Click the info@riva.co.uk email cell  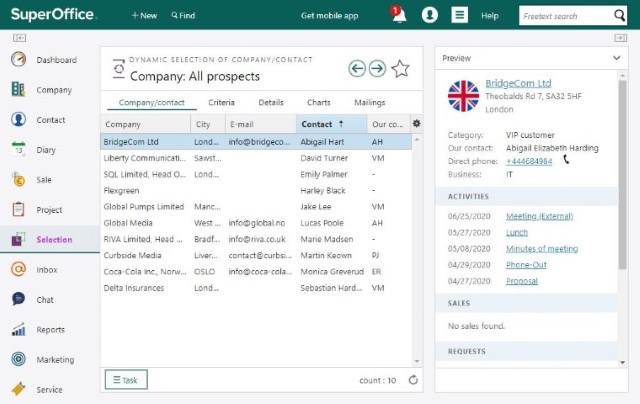257,239
